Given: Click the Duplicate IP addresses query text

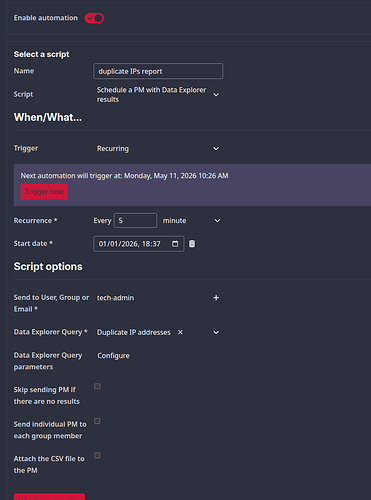Looking at the screenshot, I should point(134,332).
